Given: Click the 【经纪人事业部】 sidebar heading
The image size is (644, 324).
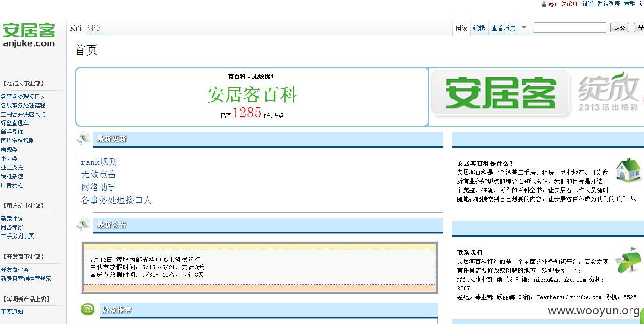Looking at the screenshot, I should pyautogui.click(x=23, y=84).
